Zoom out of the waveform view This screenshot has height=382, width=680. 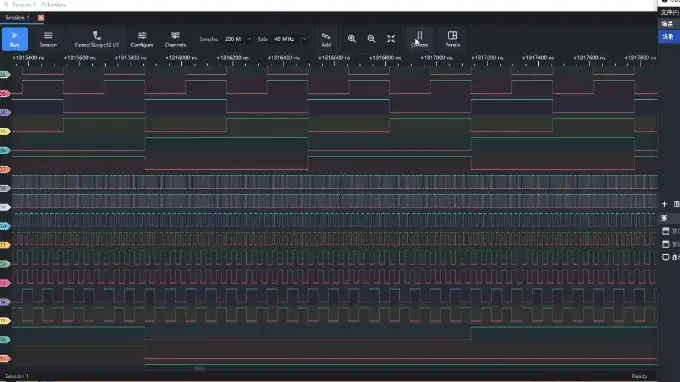pos(371,39)
